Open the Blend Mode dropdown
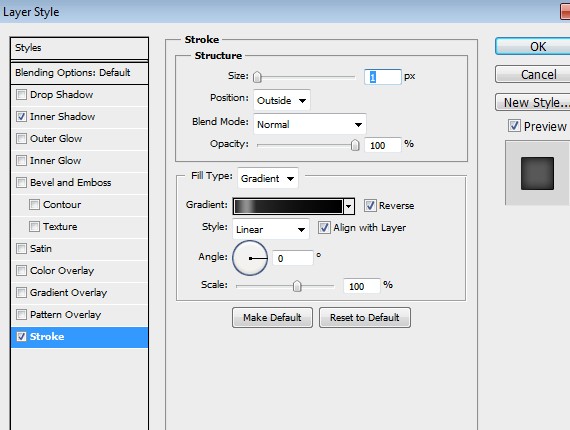This screenshot has width=570, height=430. coord(310,124)
